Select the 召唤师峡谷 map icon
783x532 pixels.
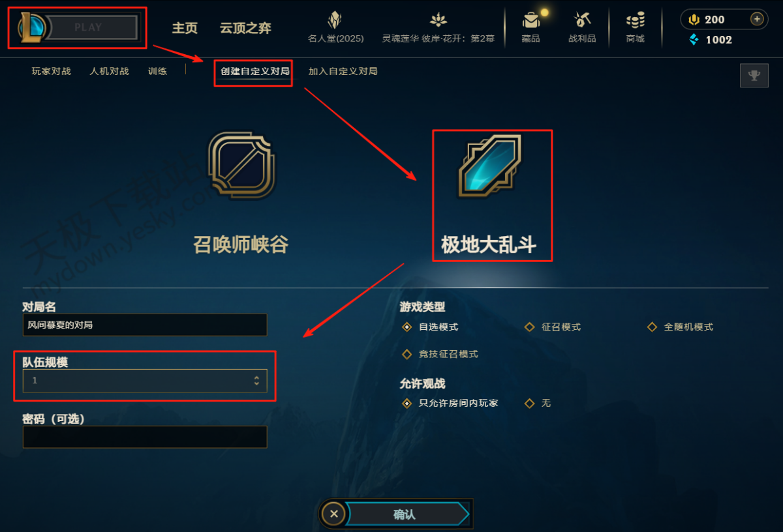tap(241, 166)
